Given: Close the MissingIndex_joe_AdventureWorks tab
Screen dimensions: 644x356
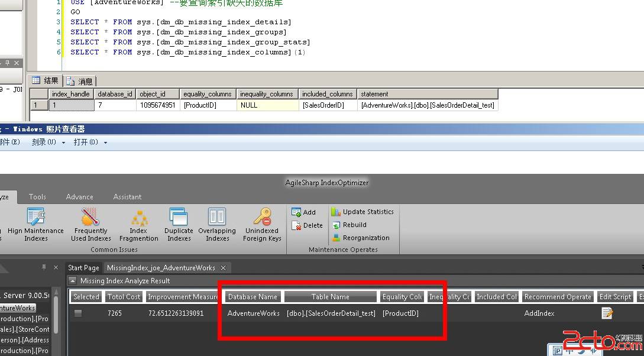Looking at the screenshot, I should pyautogui.click(x=223, y=267).
